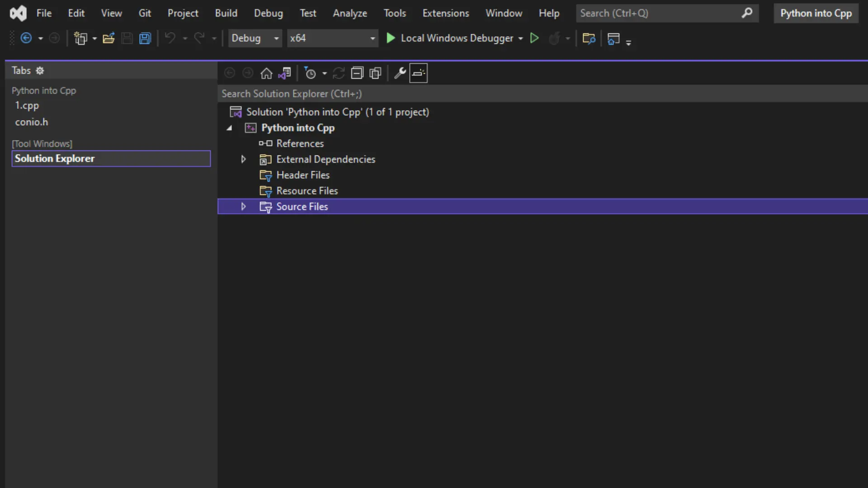Click the Solution Explorer Home icon
Screen dimensions: 868x488
[x=266, y=73]
